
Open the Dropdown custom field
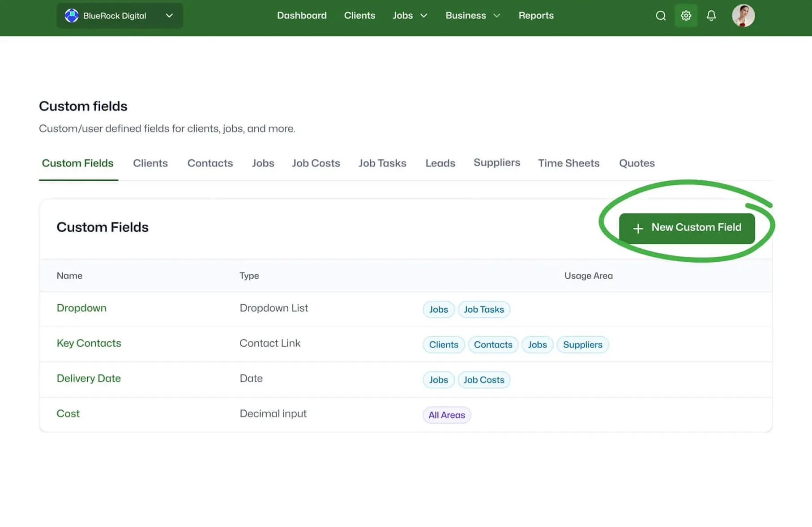coord(81,308)
